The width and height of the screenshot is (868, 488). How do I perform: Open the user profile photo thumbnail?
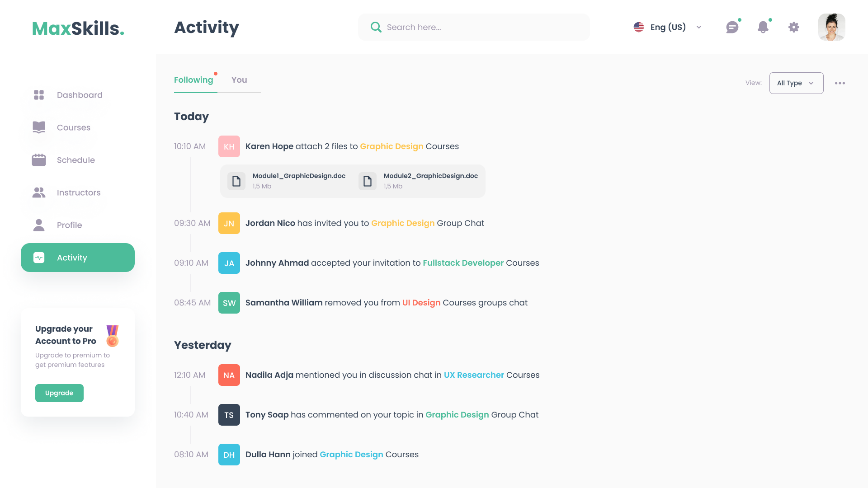pos(831,28)
